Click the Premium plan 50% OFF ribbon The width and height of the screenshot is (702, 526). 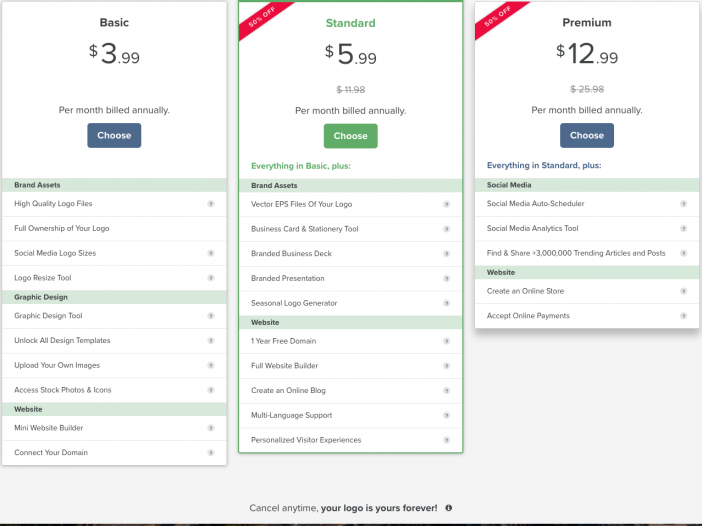point(498,17)
